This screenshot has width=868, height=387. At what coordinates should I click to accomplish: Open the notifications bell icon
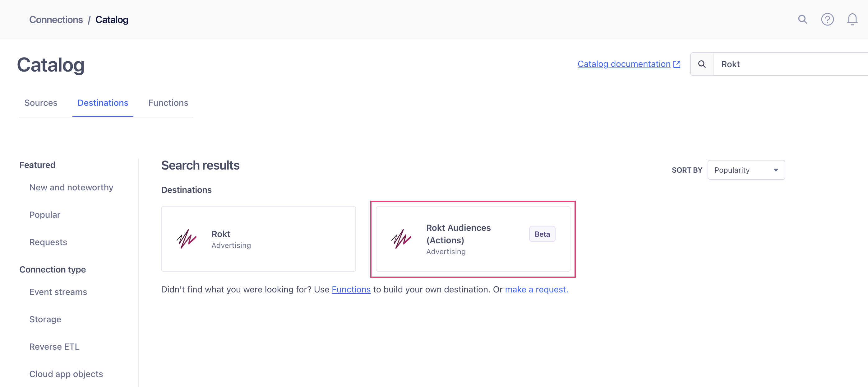tap(852, 20)
